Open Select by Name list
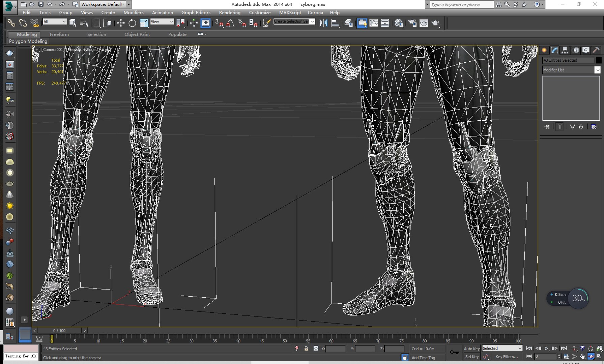This screenshot has height=364, width=604. [x=84, y=23]
